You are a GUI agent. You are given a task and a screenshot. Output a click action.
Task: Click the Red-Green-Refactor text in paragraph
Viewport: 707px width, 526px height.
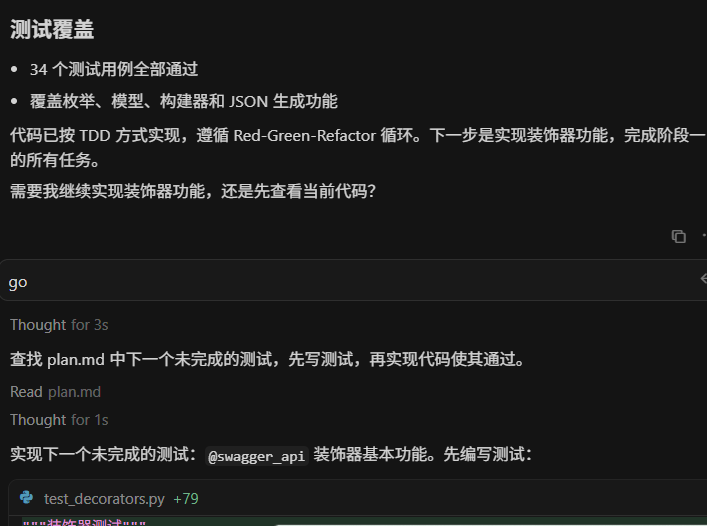[305, 135]
